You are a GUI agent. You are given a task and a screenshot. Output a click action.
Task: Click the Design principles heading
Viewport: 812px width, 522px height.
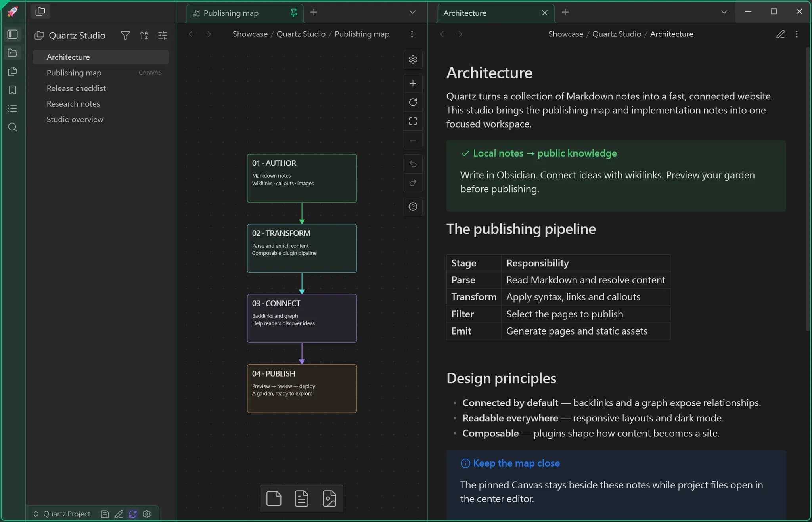click(501, 379)
